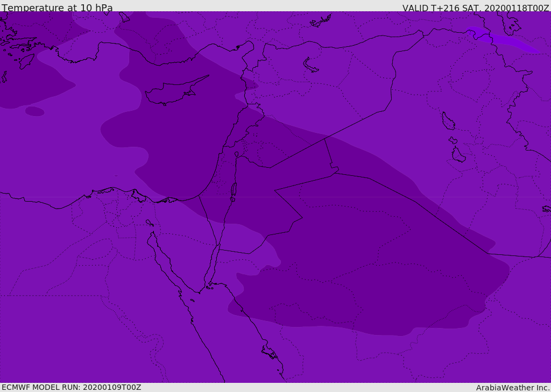The height and width of the screenshot is (392, 551).
Task: Click the 'ECMWF MODEL RUN: 20200109T00Z' footer text
Action: coord(72,387)
